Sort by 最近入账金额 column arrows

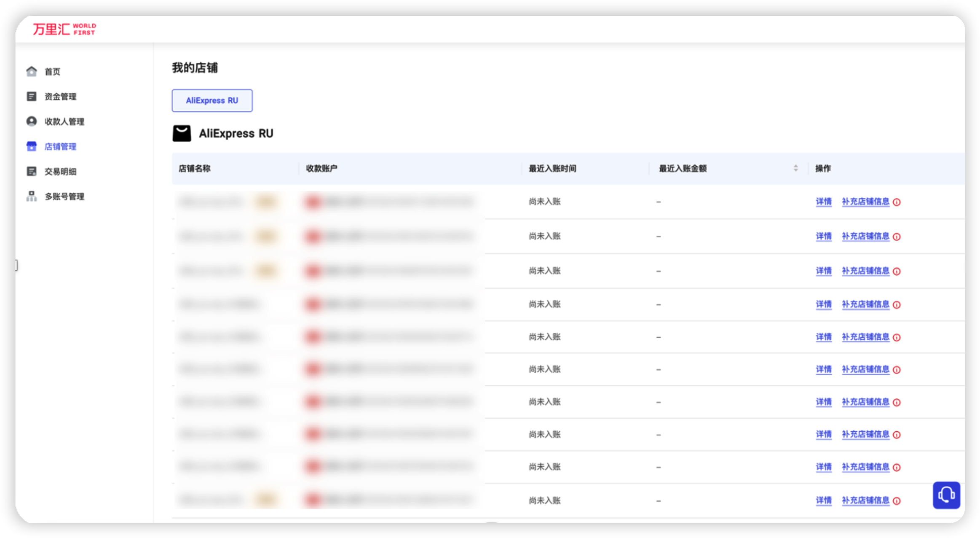coord(795,168)
